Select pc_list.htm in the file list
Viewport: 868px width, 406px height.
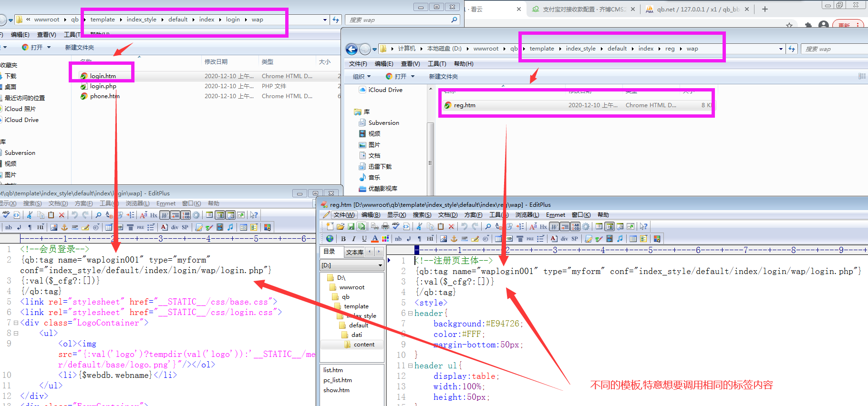(x=338, y=380)
